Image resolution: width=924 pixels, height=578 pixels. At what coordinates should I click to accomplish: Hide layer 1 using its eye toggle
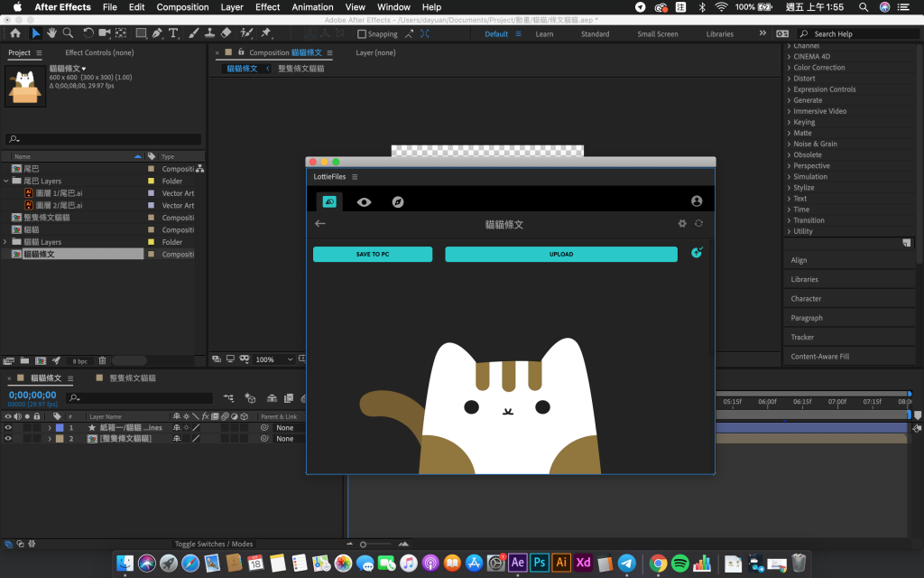tap(8, 427)
